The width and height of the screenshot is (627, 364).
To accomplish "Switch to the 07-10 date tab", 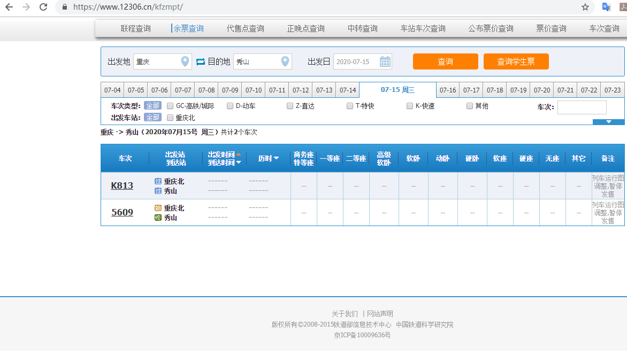I will 254,90.
